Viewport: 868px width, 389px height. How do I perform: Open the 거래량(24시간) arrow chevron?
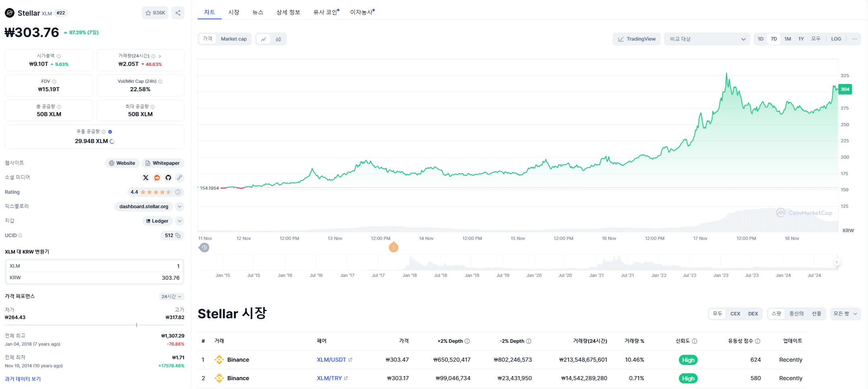(160, 56)
